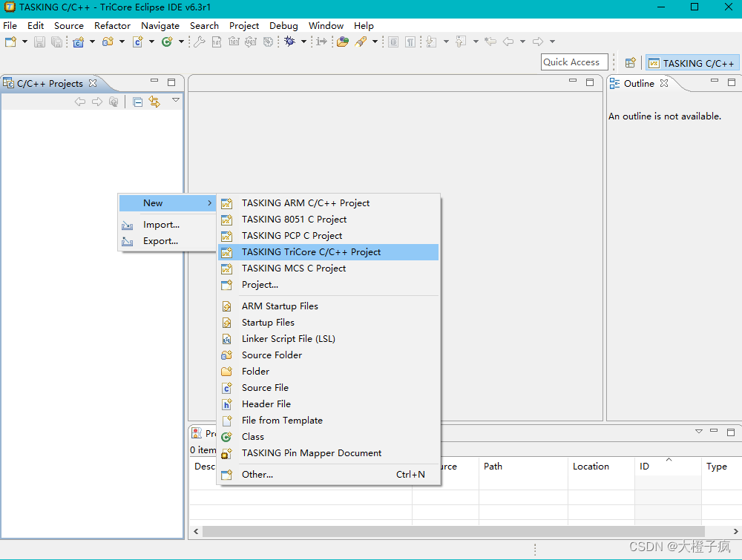Click the show whitespace pilcrow icon
This screenshot has height=560, width=742.
410,42
